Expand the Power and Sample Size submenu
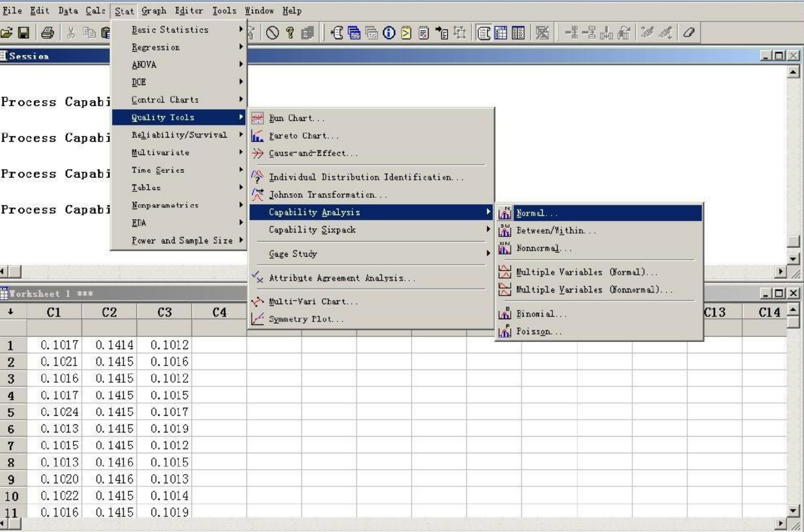 [179, 240]
